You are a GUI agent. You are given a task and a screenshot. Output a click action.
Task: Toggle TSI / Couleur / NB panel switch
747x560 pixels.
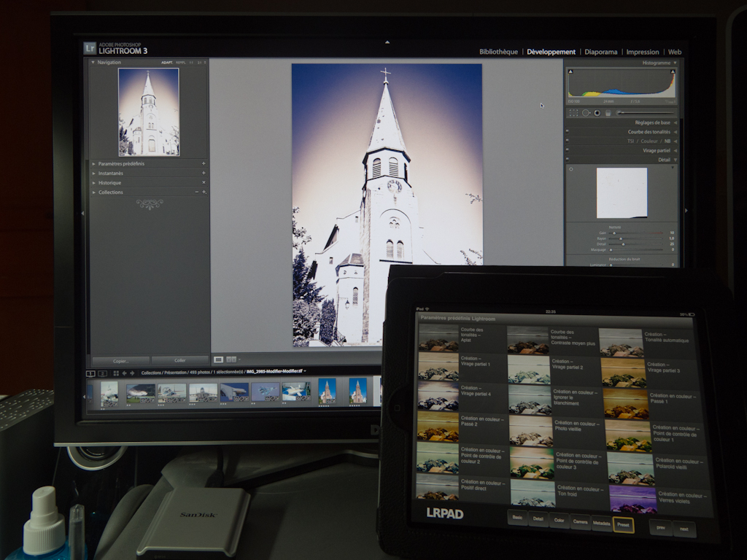click(x=568, y=141)
